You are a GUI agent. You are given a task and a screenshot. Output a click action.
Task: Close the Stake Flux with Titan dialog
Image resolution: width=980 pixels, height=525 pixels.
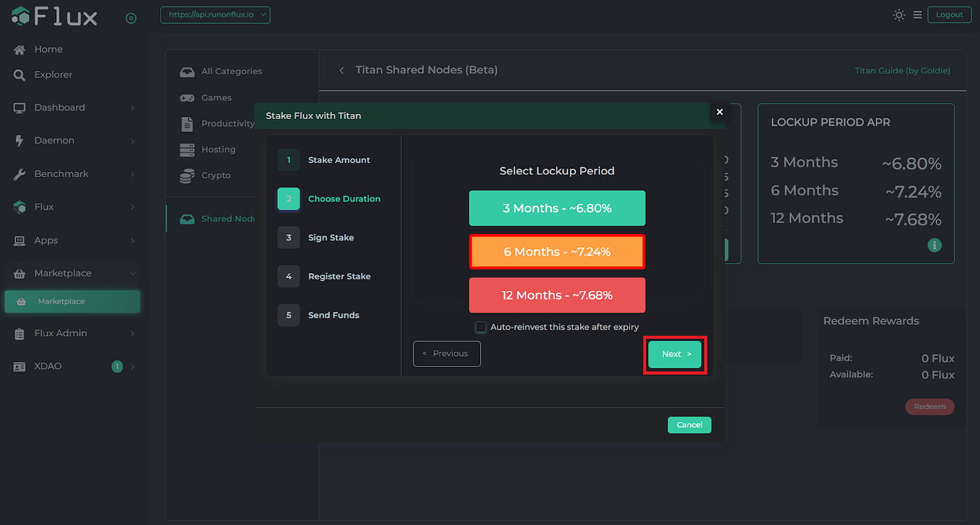tap(719, 112)
